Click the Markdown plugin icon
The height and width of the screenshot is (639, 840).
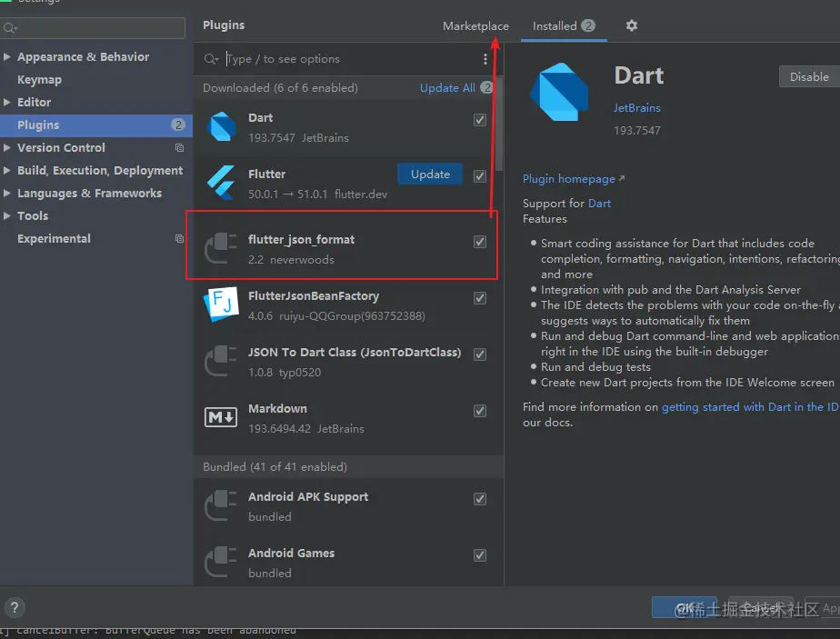tap(221, 416)
